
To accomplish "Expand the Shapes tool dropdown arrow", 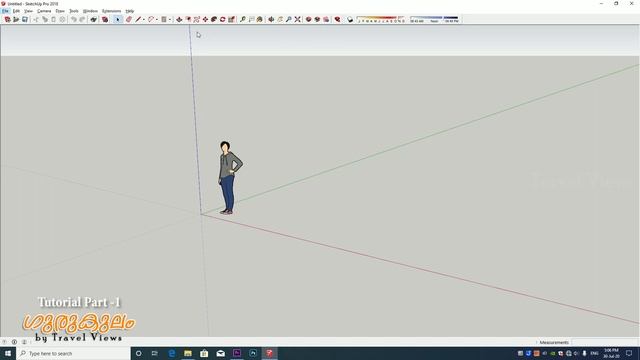I will click(170, 19).
